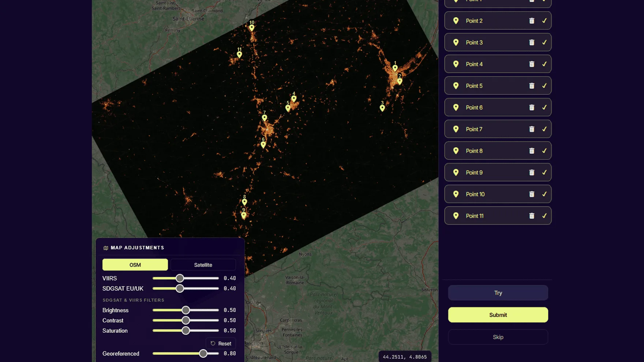644x362 pixels.
Task: Click Point 9's checkmark icon
Action: point(544,172)
